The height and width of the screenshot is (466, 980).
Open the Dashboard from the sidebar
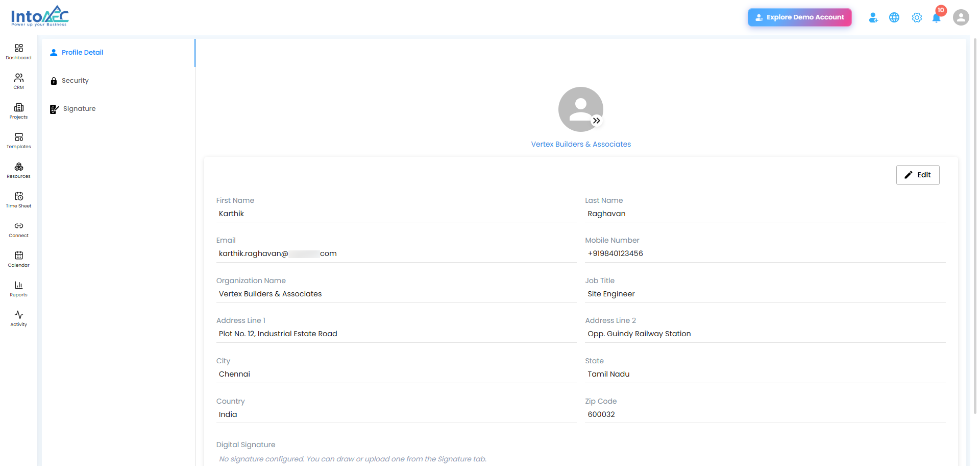coord(18,52)
